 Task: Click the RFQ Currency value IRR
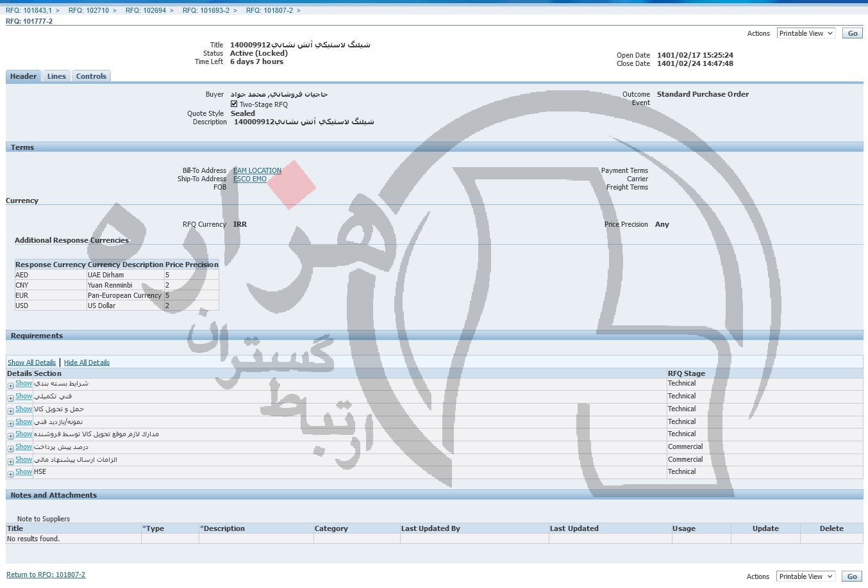240,224
